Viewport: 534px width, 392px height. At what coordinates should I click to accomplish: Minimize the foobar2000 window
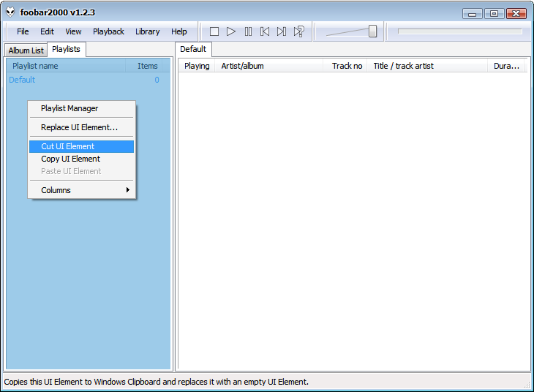[x=472, y=14]
